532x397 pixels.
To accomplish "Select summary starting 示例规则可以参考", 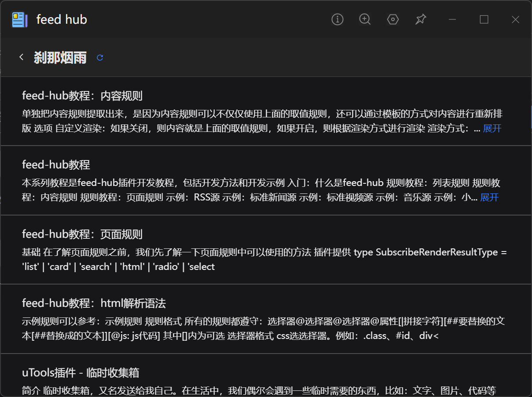I will (263, 328).
